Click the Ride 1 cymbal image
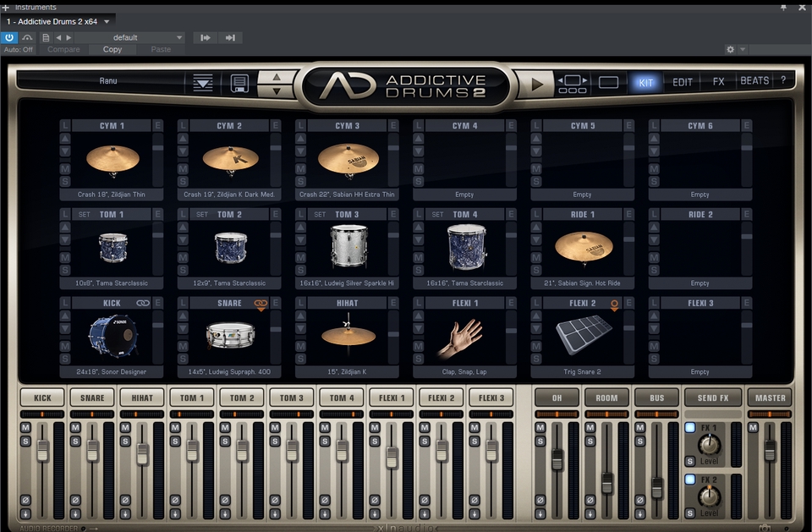 pos(584,248)
